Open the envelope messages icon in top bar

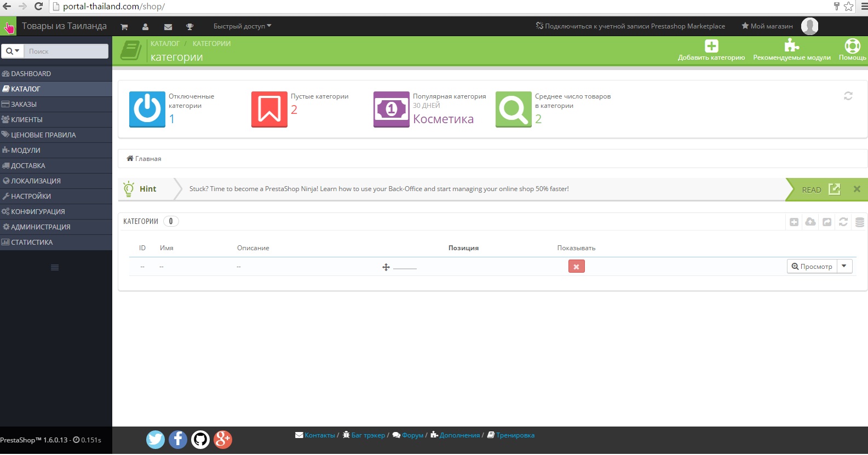click(168, 27)
